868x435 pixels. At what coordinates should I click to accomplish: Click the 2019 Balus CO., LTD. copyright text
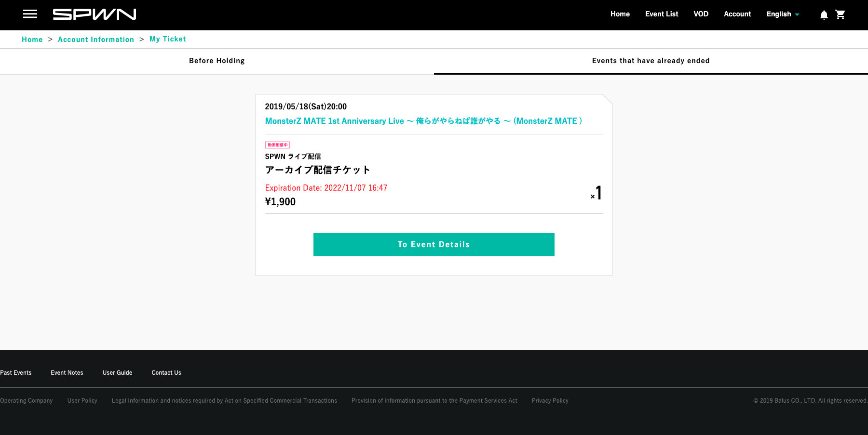(811, 401)
